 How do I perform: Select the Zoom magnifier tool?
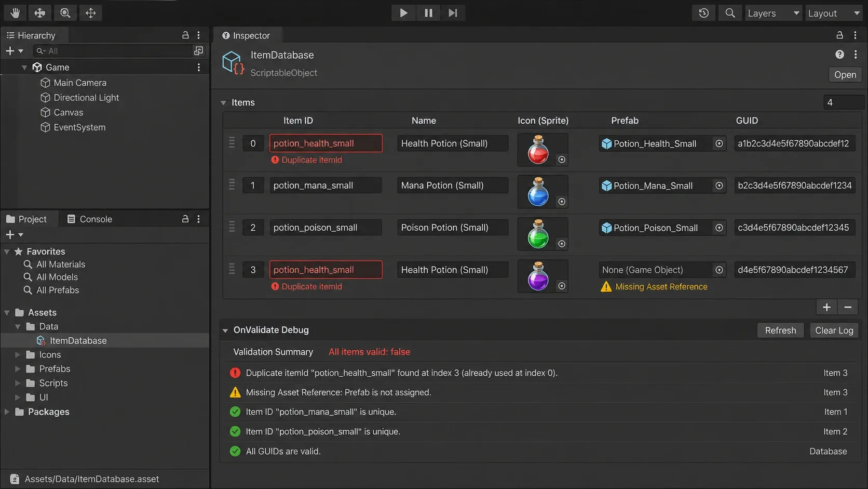[65, 13]
